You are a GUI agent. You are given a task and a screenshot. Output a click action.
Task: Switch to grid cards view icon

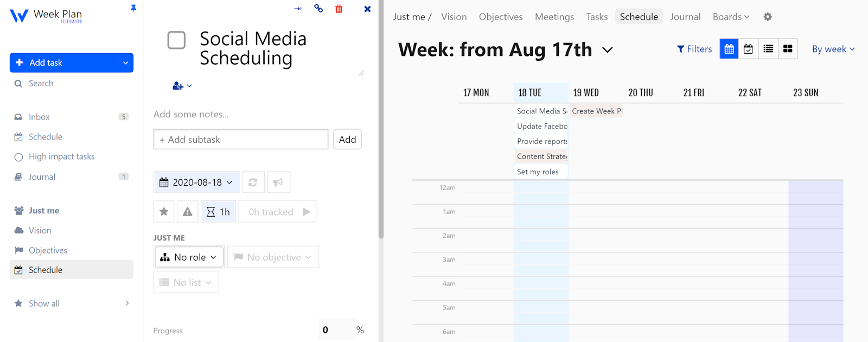(x=788, y=49)
